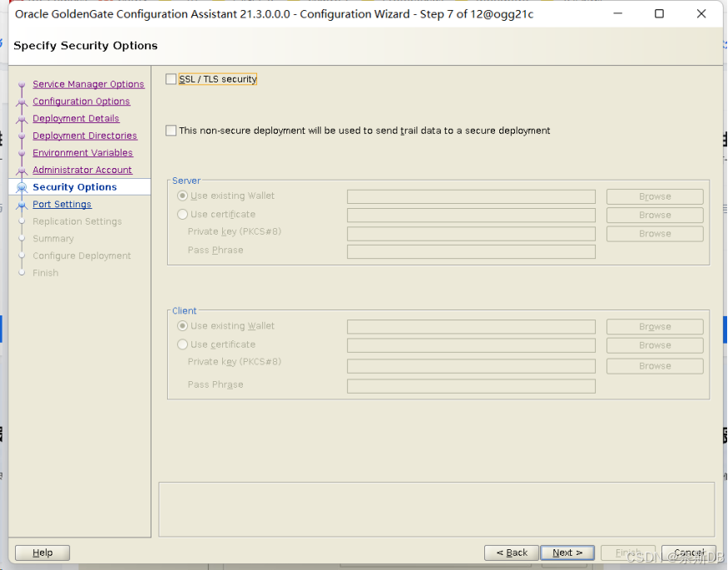Screen dimensions: 728x570
Task: Browse for Client certificate file
Action: point(655,345)
